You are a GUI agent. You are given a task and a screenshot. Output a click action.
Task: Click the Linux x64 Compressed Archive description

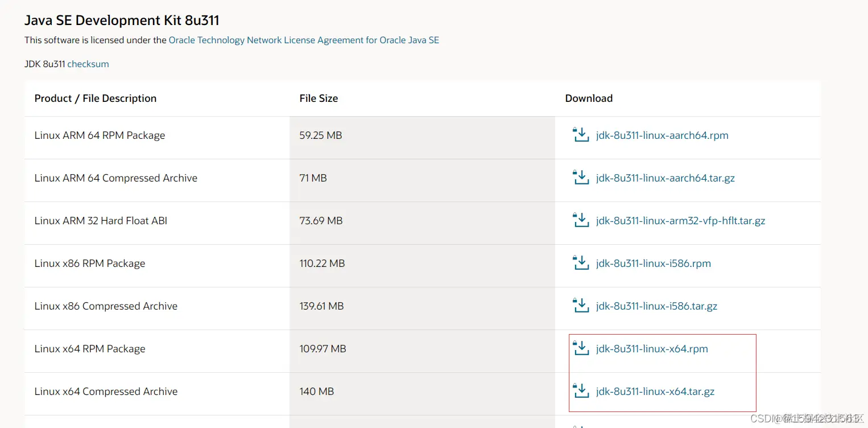[x=106, y=392]
